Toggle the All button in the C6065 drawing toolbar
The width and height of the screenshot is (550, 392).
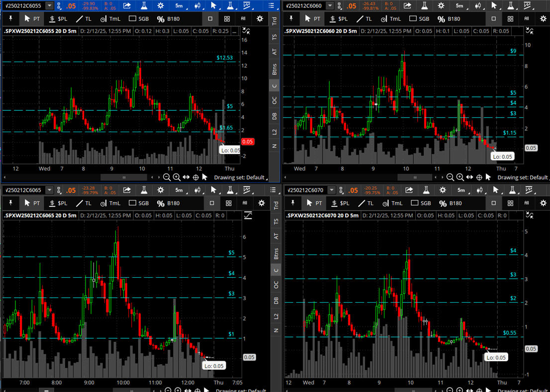[244, 203]
